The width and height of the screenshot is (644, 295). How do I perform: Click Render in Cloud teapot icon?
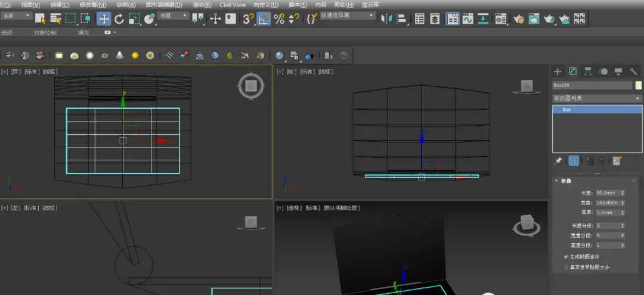click(x=564, y=18)
